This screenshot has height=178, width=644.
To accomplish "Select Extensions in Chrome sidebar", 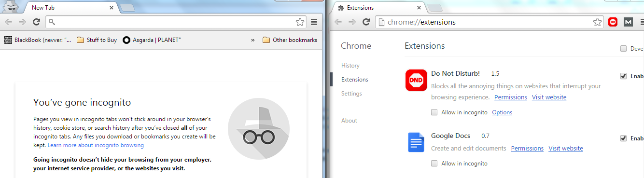I will click(354, 80).
